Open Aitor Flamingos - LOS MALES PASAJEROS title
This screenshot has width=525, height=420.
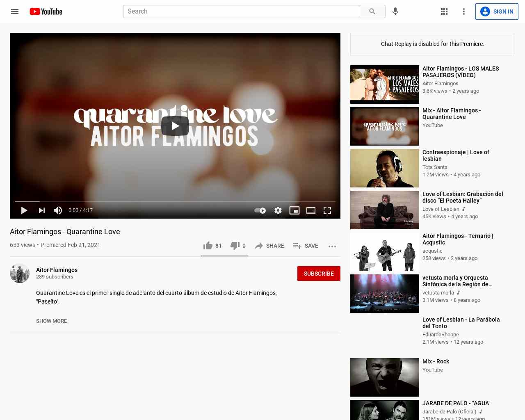pos(461,72)
